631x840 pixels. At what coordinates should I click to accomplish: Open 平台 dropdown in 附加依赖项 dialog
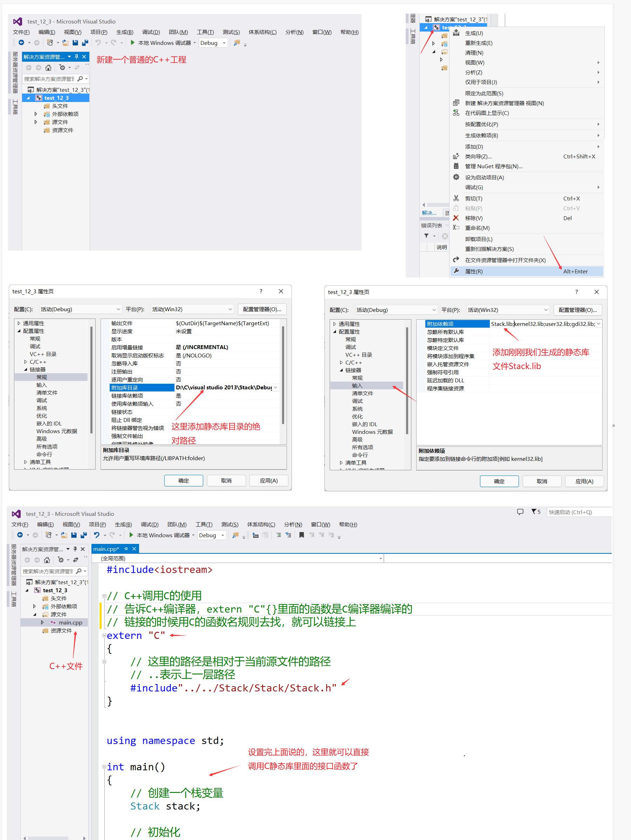508,310
